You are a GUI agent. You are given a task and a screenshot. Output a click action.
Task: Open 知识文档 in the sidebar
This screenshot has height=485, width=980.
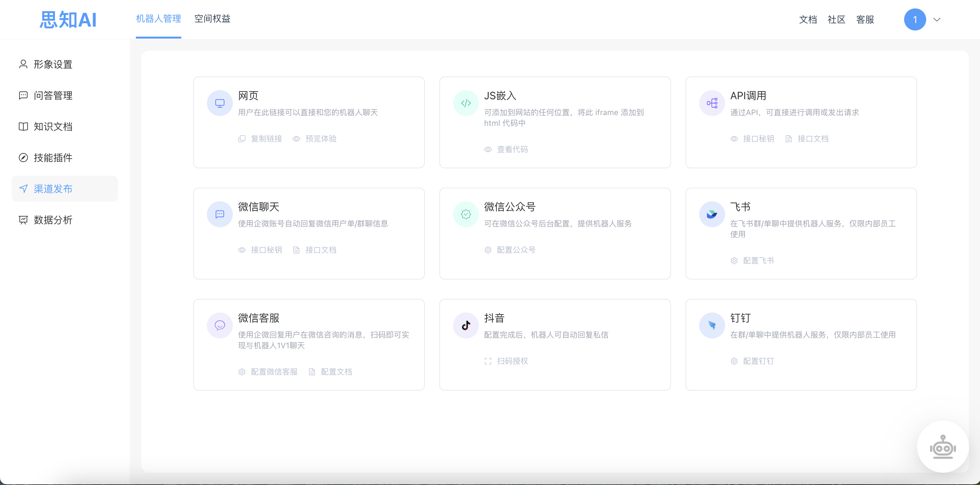(53, 126)
